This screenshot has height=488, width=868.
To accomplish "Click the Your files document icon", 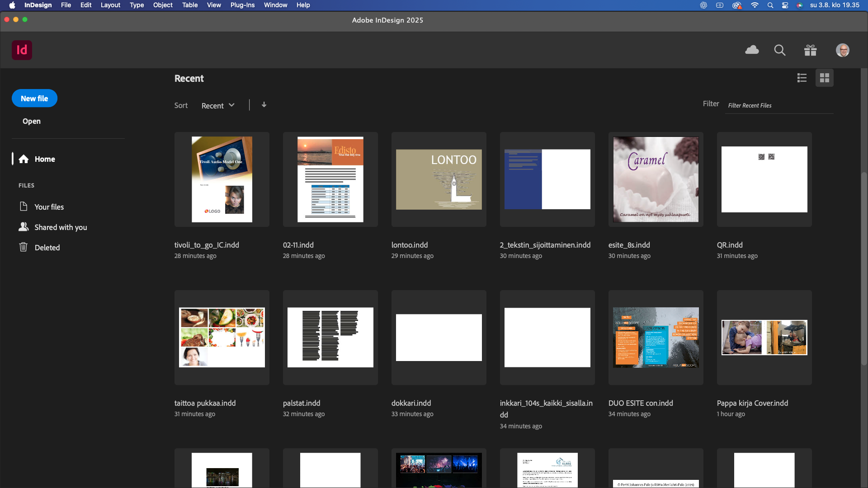I will [x=24, y=206].
